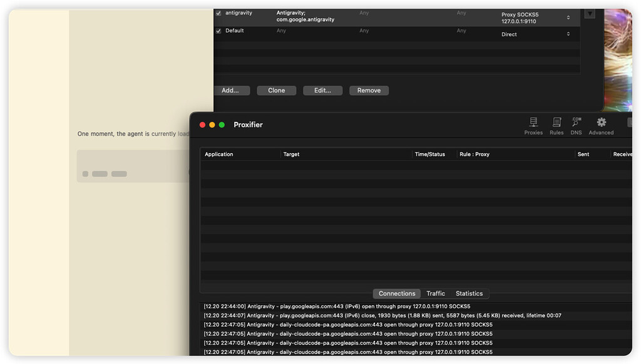Minimize the Proxifier window with yellow button
The width and height of the screenshot is (641, 364).
(x=212, y=125)
